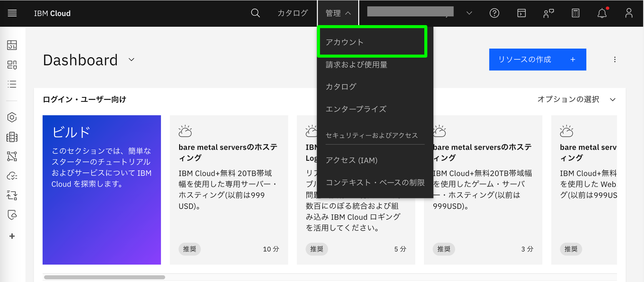644x282 pixels.
Task: Click the 推奨 tag on the 3 分 card
Action: pos(444,249)
